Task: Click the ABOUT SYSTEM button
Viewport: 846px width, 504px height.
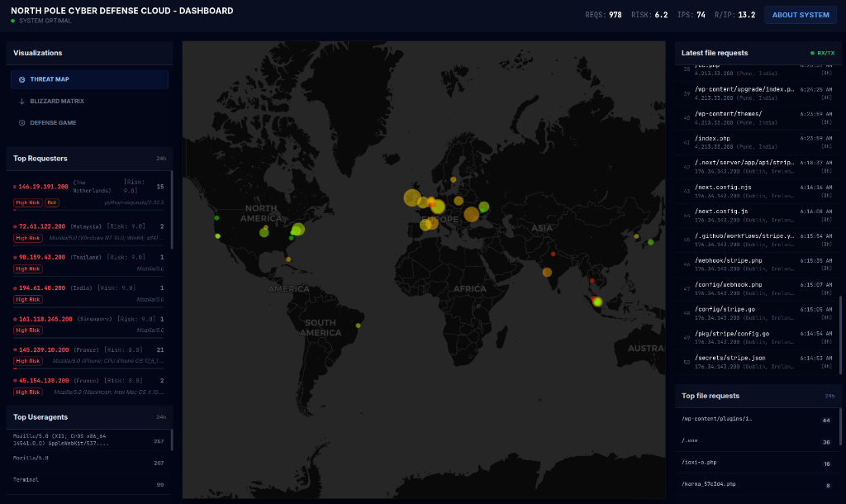Action: (800, 14)
